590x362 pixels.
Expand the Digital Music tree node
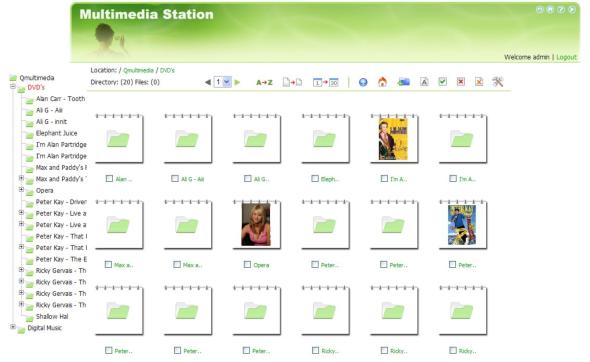point(13,327)
